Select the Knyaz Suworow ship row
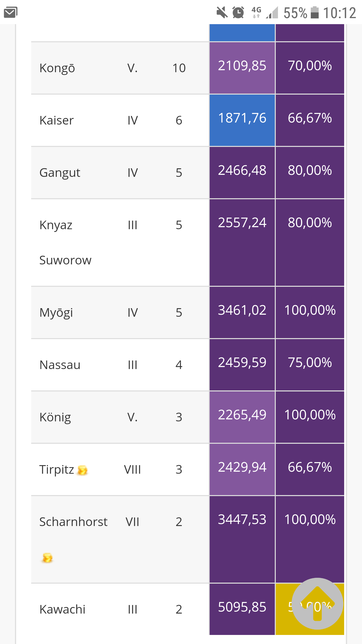The image size is (362, 644). [x=188, y=243]
